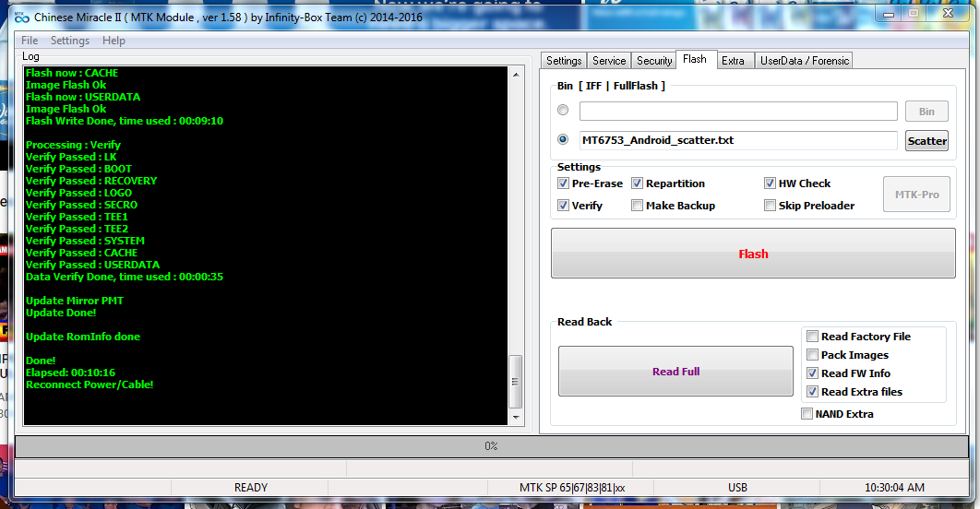Enable the NAND Extra checkbox

[807, 414]
